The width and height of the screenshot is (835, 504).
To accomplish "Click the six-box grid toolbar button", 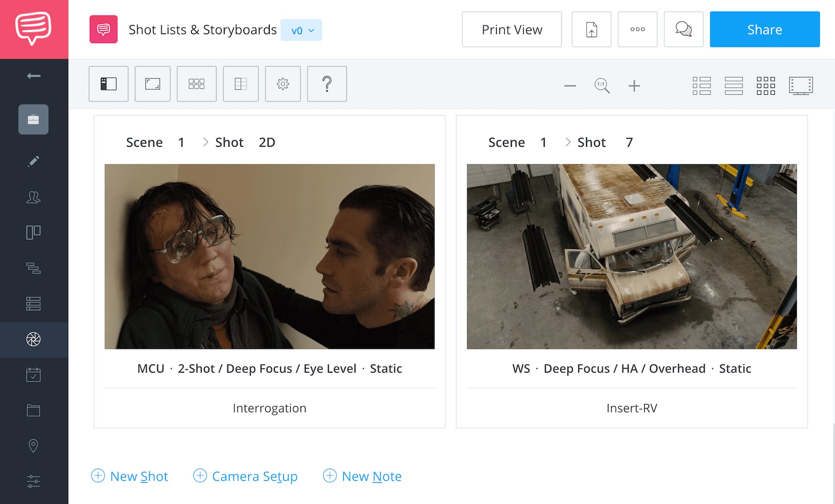I will [x=197, y=84].
